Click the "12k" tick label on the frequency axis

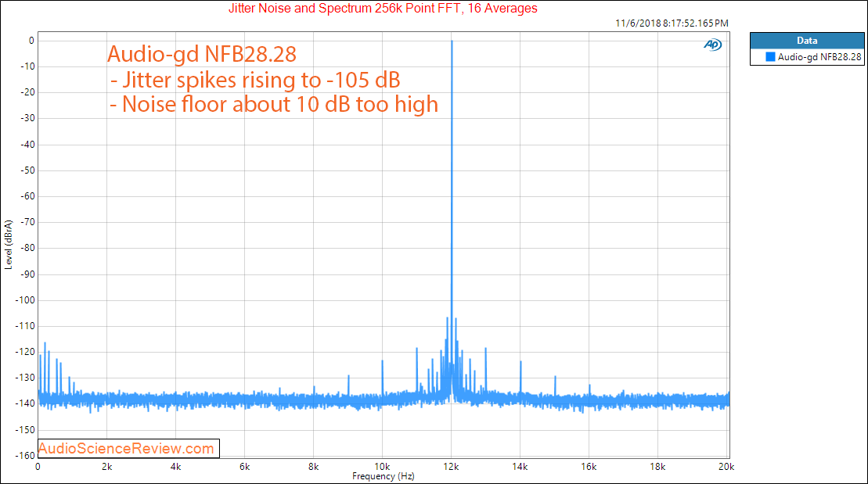451,467
